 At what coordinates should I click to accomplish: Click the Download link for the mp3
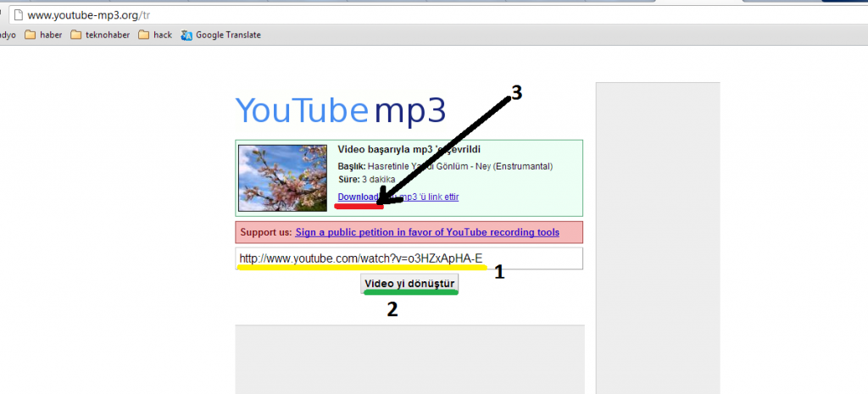pyautogui.click(x=358, y=197)
